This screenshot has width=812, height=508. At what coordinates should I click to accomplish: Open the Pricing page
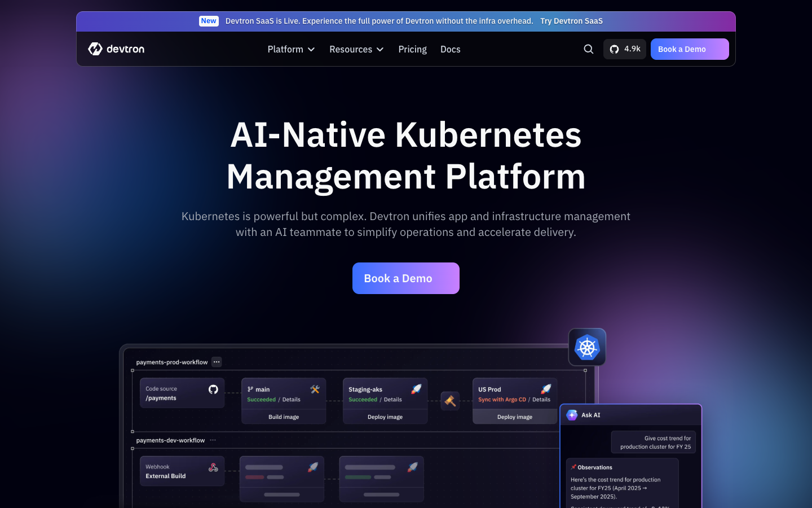413,49
